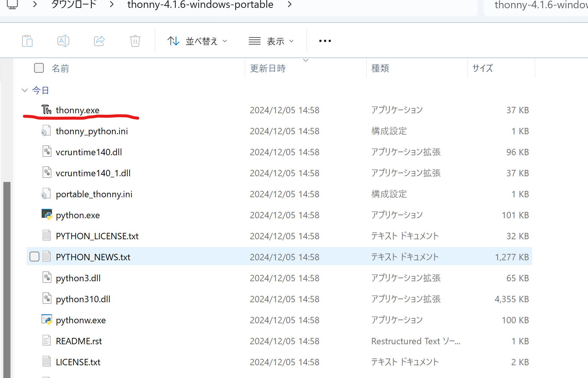Screen dimensions: 588x378
Task: Click the Rename toolbar icon
Action: pos(63,41)
